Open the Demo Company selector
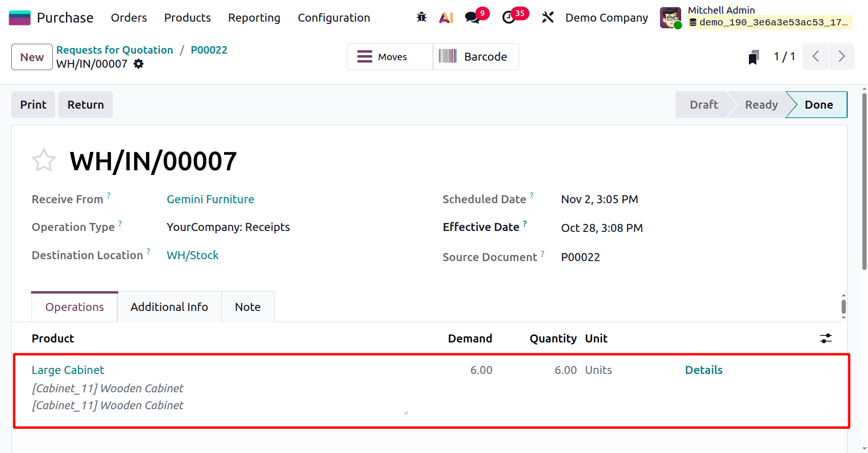This screenshot has width=868, height=453. point(606,17)
